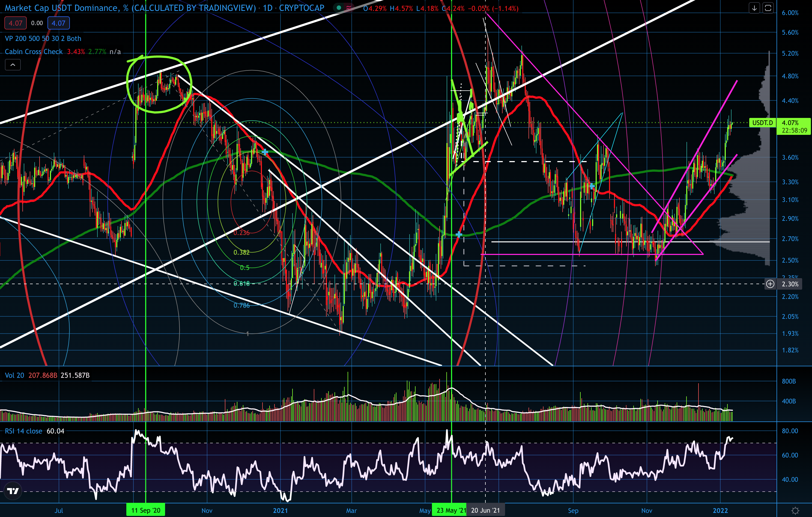Select the Vol 20 indicator legend

tap(14, 375)
